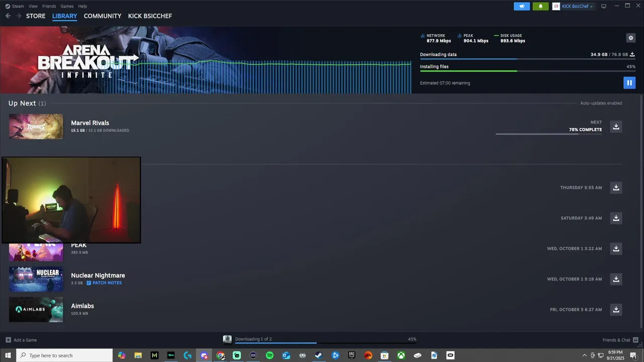Screen dimensions: 644x362
Task: Click download icon on Aimlabs row
Action: (x=616, y=309)
